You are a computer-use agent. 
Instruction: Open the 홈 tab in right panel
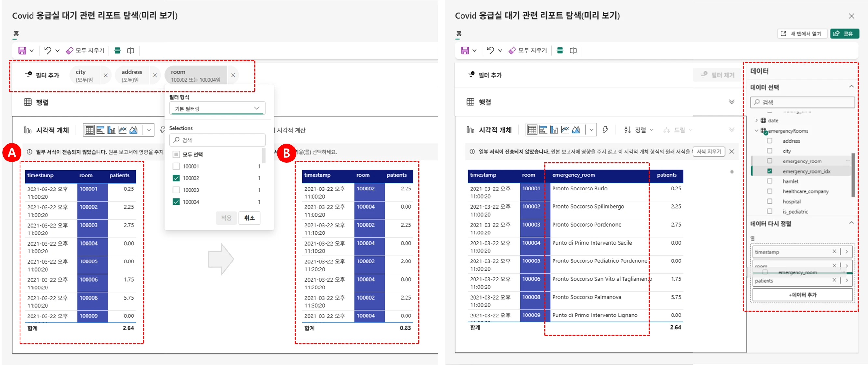pos(459,34)
